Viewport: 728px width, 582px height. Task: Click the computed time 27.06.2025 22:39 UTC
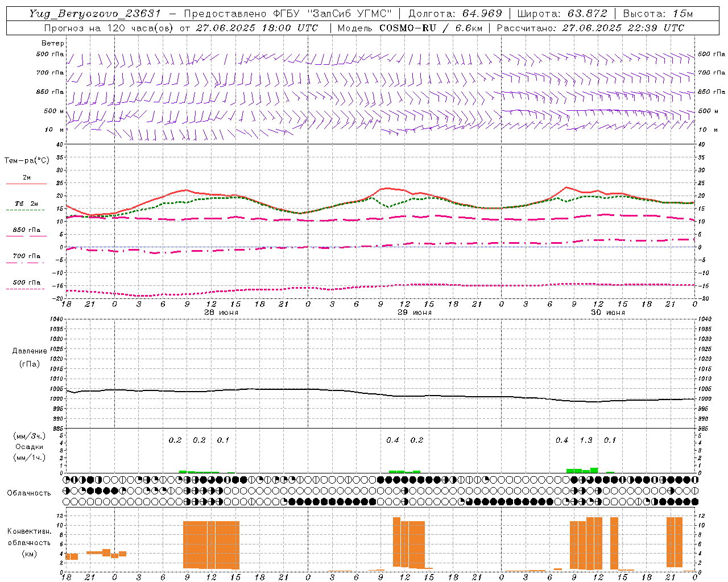click(x=623, y=28)
